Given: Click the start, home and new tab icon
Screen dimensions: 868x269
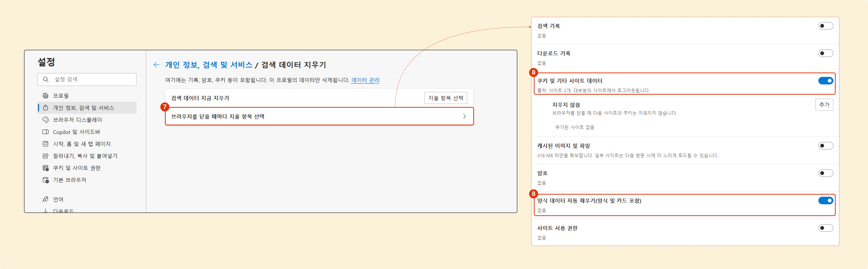Looking at the screenshot, I should (x=45, y=144).
